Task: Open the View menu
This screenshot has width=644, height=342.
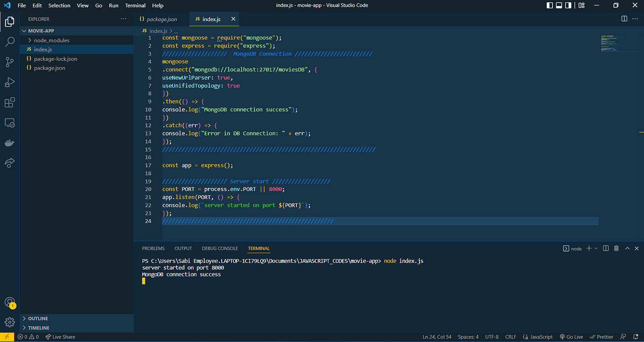Action: [x=83, y=6]
